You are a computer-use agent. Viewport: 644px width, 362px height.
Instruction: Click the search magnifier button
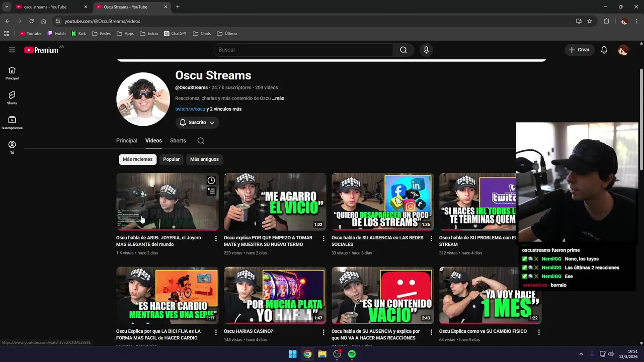(x=404, y=50)
